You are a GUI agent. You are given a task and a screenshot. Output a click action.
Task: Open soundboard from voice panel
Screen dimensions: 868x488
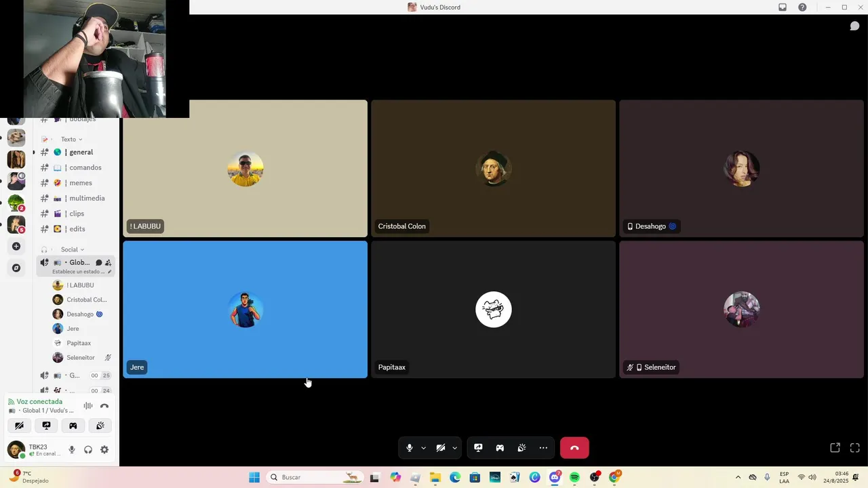100,426
